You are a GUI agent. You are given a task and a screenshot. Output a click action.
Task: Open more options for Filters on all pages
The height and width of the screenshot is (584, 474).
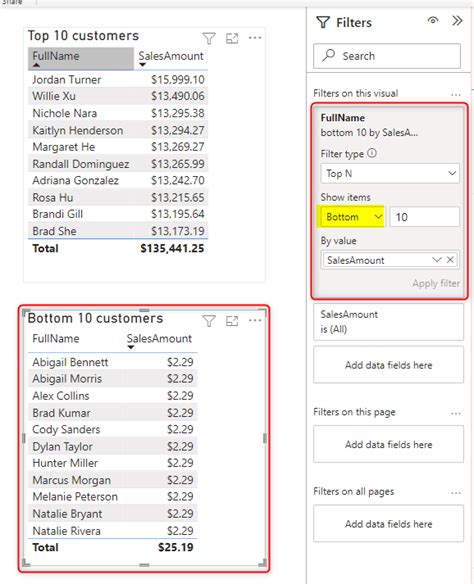point(456,493)
